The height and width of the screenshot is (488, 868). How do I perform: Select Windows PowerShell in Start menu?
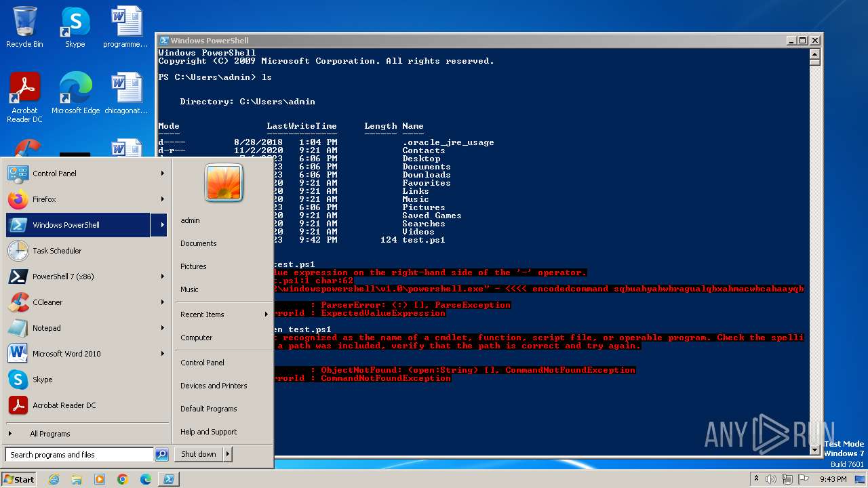coord(78,225)
